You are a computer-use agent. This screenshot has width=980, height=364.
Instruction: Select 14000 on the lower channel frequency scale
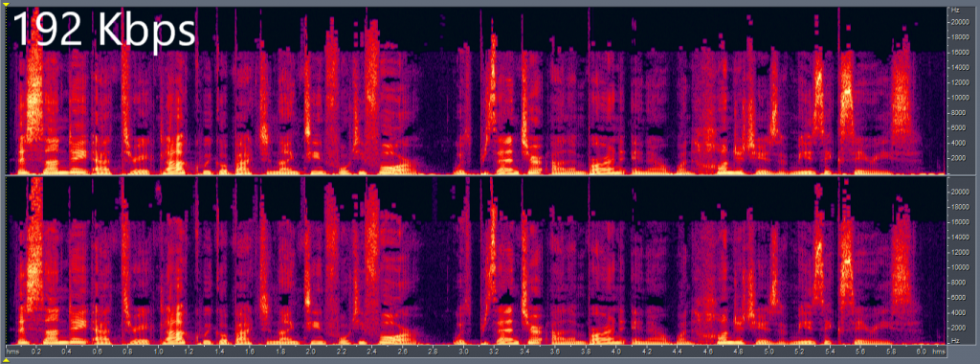click(959, 237)
